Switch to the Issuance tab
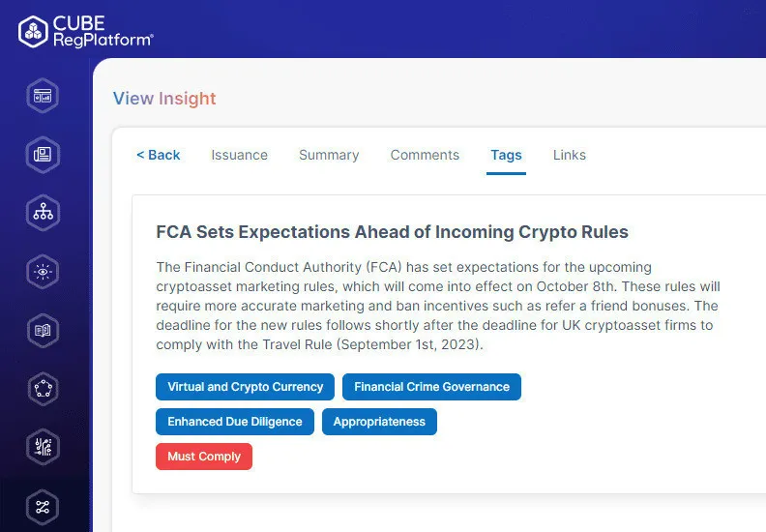This screenshot has width=766, height=532. 239,155
